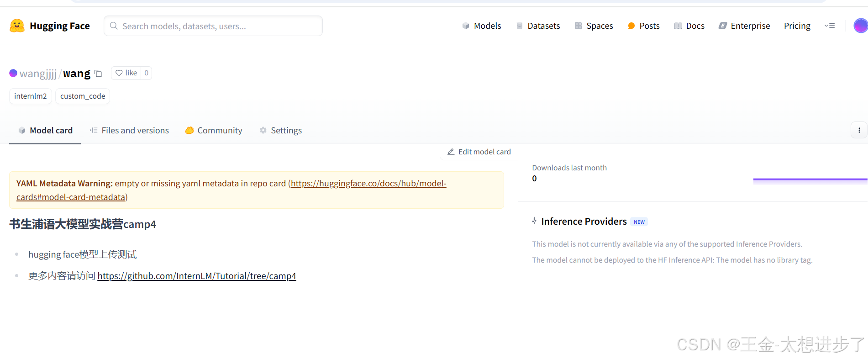Click the NEW badge beside Inference Providers
This screenshot has height=359, width=868.
tap(639, 222)
